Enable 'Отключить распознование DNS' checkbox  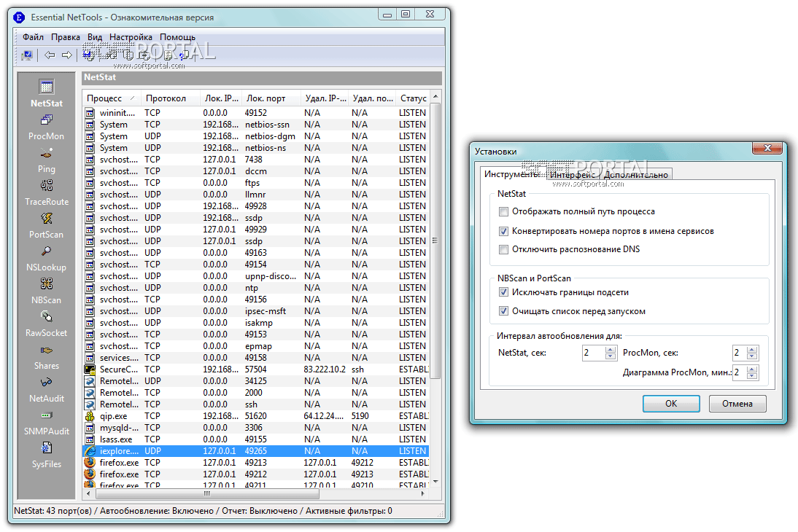point(503,249)
